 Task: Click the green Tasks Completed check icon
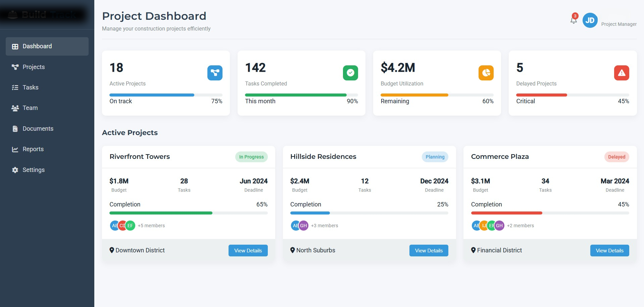coord(350,73)
